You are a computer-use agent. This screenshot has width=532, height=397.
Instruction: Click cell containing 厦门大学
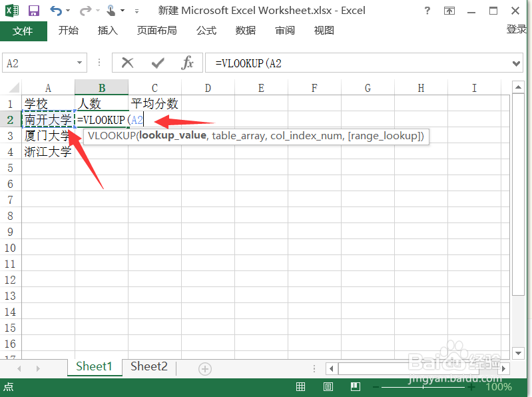tap(48, 136)
